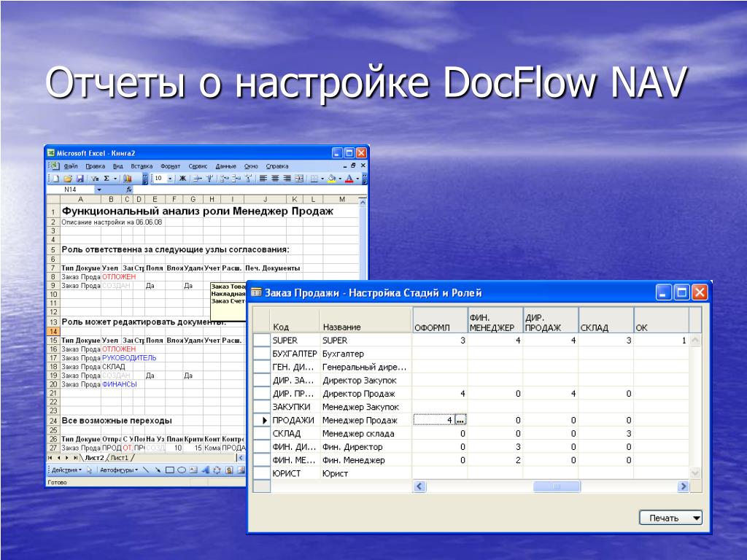Save the workbook with the floppy icon

pos(80,179)
